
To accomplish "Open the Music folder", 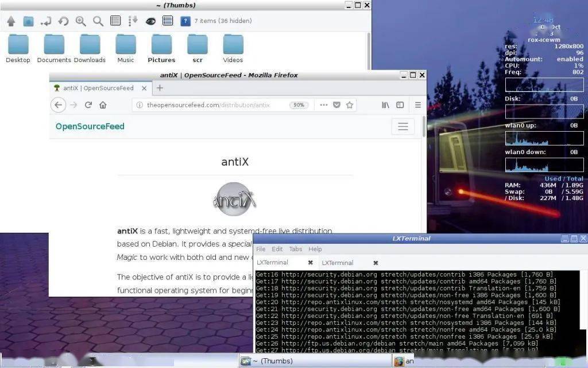I will click(x=126, y=49).
